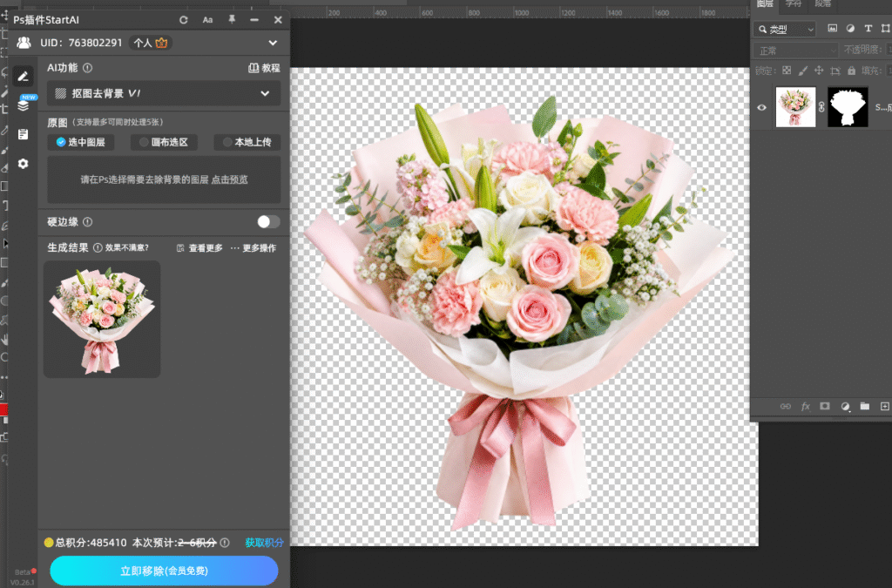The height and width of the screenshot is (588, 892).
Task: Lock artboard nesting icon
Action: click(x=835, y=71)
